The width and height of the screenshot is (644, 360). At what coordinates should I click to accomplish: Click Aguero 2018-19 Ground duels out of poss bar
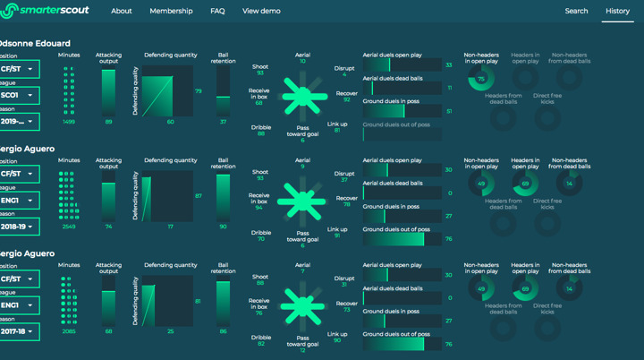(x=402, y=239)
